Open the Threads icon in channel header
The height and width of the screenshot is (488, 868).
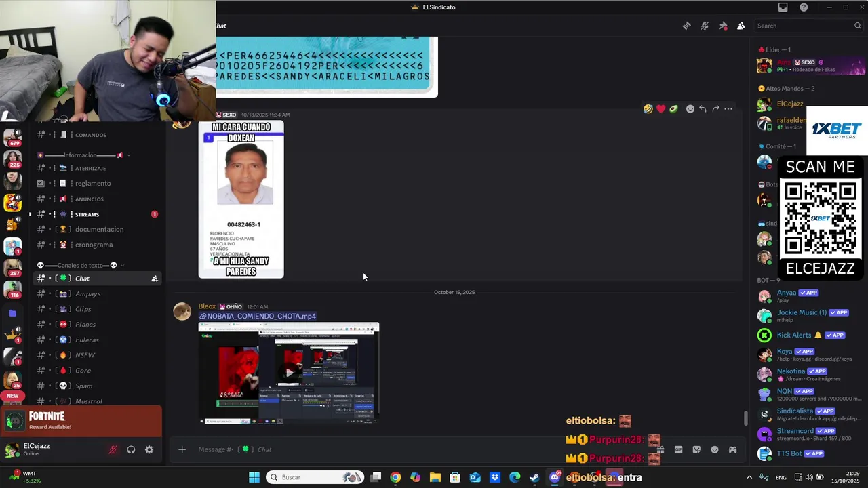686,26
